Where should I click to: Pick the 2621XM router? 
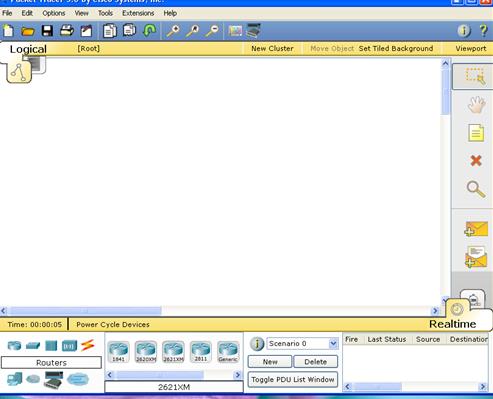(x=173, y=352)
